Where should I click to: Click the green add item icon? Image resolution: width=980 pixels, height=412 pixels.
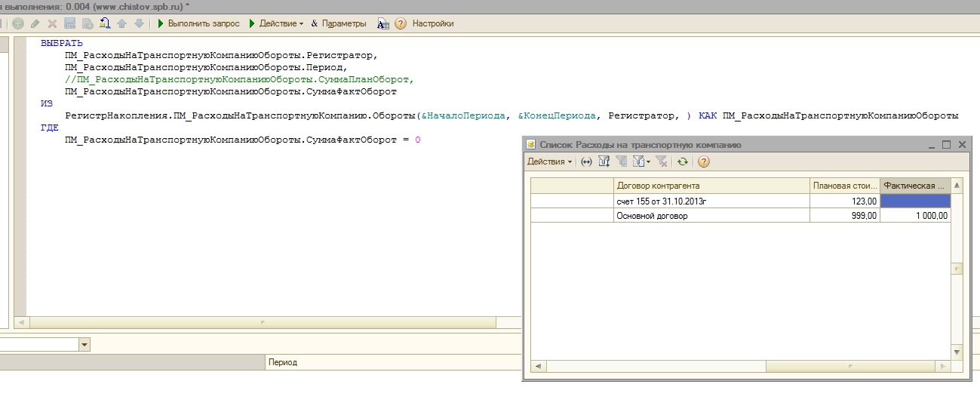[18, 23]
